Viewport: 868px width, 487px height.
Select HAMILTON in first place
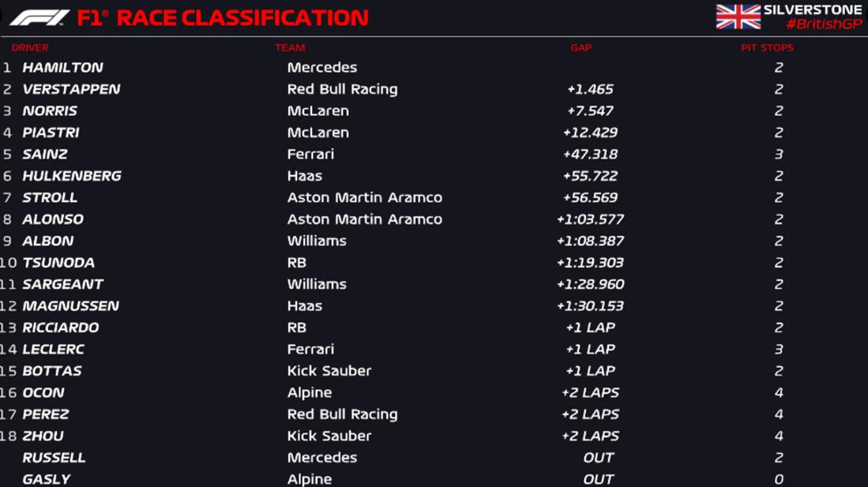click(x=62, y=68)
